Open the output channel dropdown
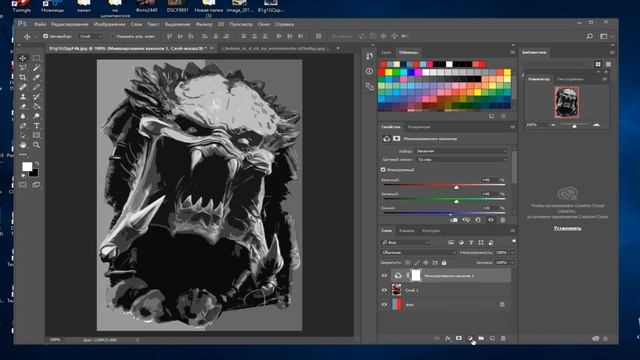The width and height of the screenshot is (640, 360). coord(461,160)
